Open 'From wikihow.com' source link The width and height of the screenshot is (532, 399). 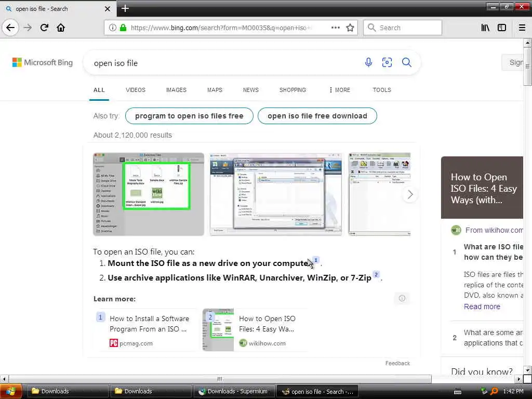[494, 230]
